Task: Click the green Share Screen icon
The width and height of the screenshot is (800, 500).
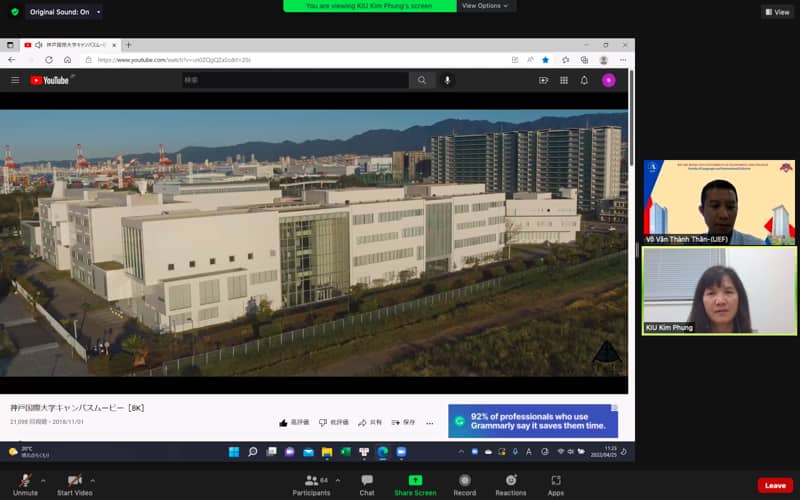Action: pos(415,483)
